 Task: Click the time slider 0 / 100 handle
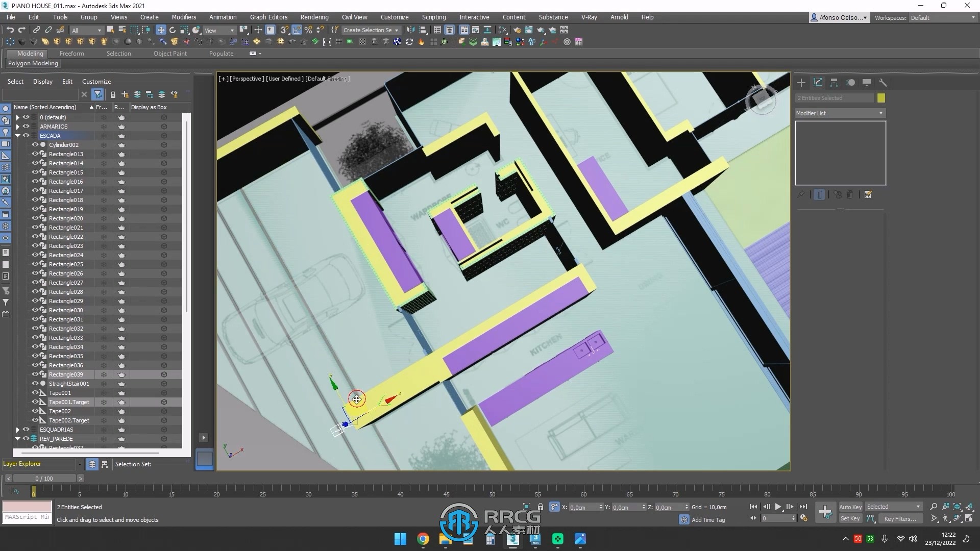tap(44, 479)
